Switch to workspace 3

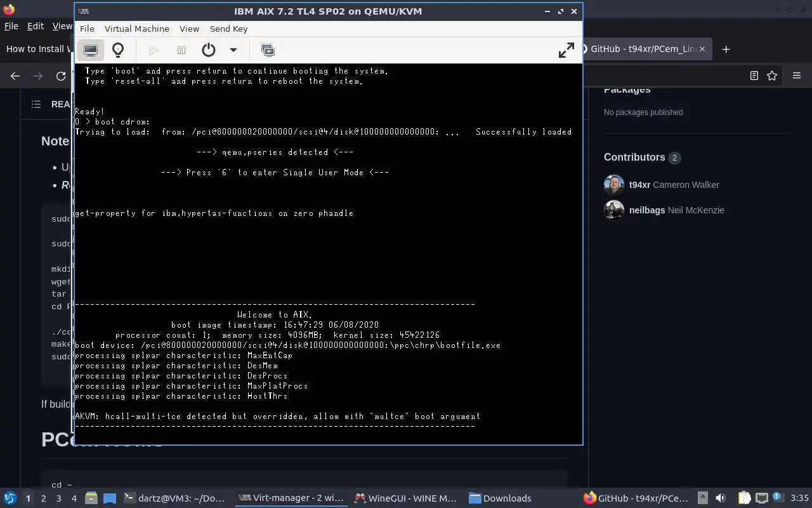58,498
